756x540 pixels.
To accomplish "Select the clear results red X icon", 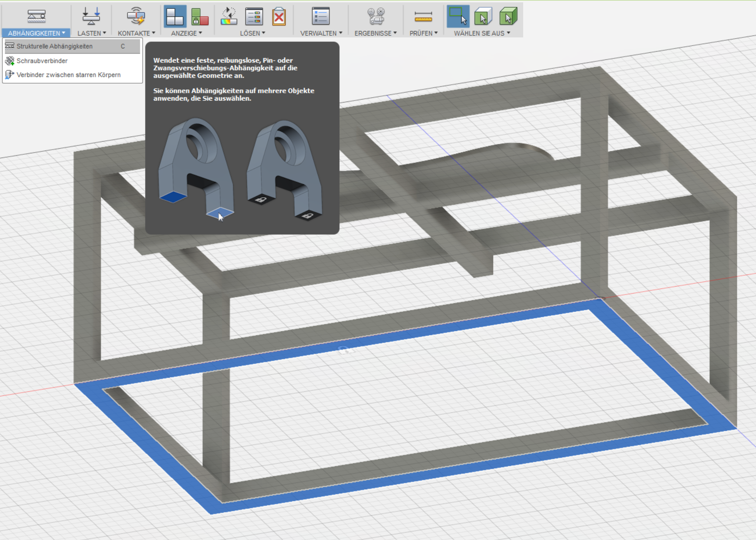I will (x=279, y=16).
